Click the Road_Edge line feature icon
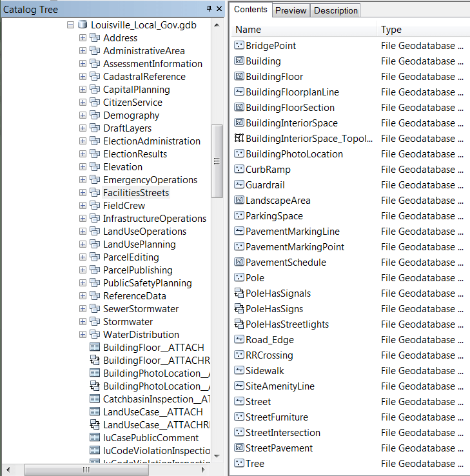 (239, 339)
